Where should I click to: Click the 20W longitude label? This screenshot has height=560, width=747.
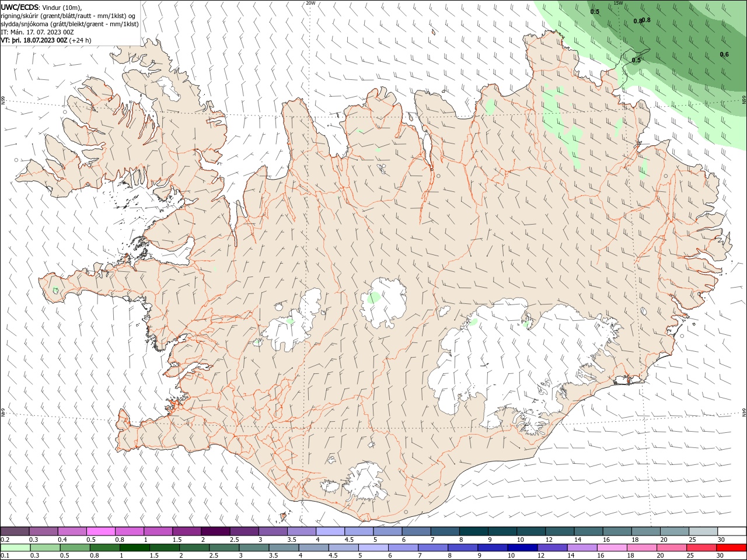[310, 3]
